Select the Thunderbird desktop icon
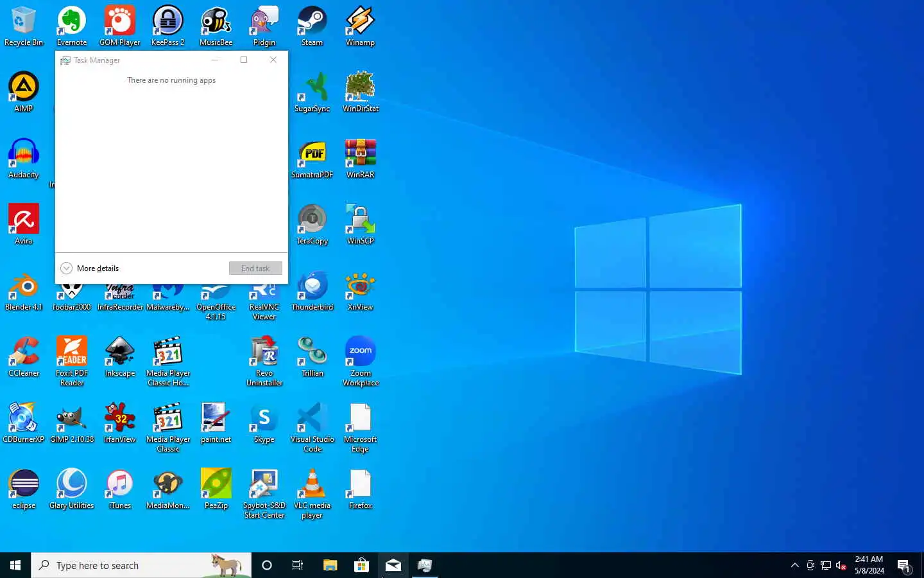The image size is (924, 578). point(312,290)
